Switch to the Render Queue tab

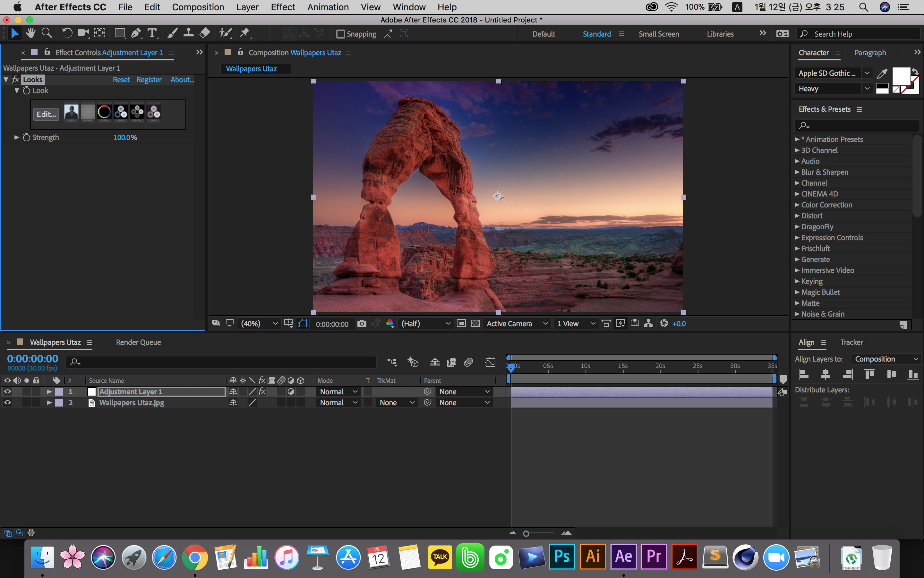tap(138, 343)
